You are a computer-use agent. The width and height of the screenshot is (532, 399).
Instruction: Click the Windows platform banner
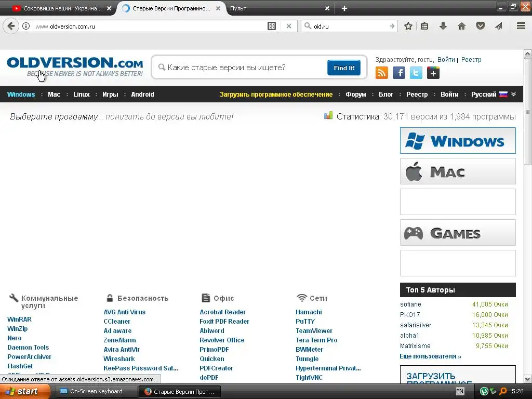(458, 140)
